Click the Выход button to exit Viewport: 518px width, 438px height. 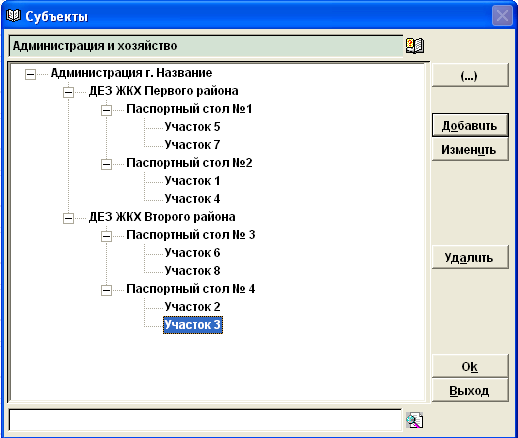point(470,390)
